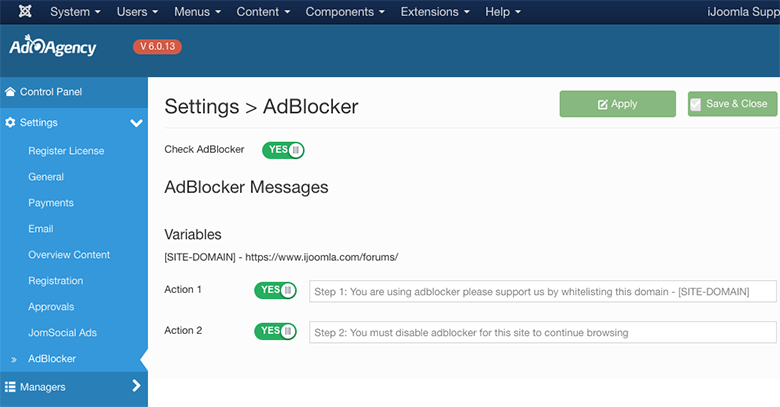
Task: Go to JomSocial Ads settings
Action: [x=62, y=333]
